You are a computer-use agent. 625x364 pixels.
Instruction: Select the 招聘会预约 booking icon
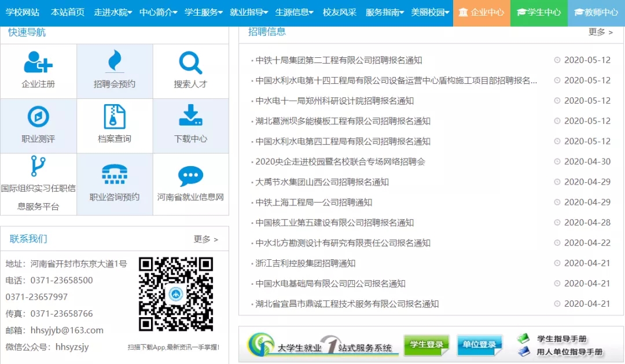pos(115,69)
